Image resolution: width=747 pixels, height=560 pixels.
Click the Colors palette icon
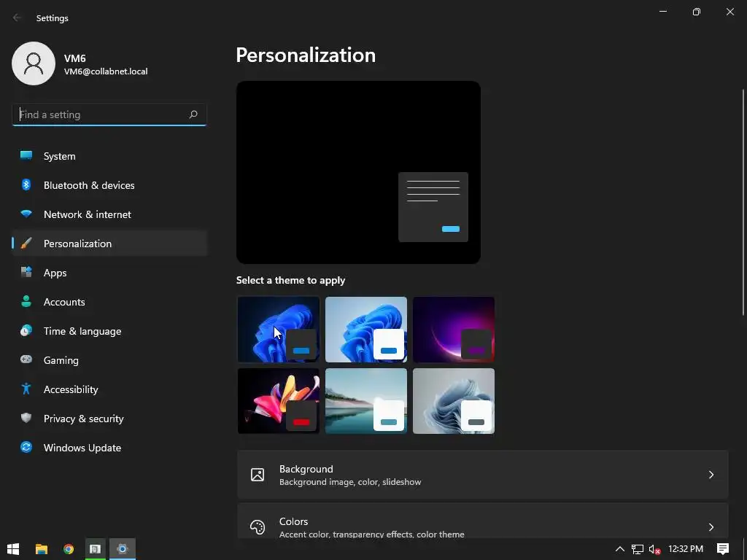coord(258,527)
